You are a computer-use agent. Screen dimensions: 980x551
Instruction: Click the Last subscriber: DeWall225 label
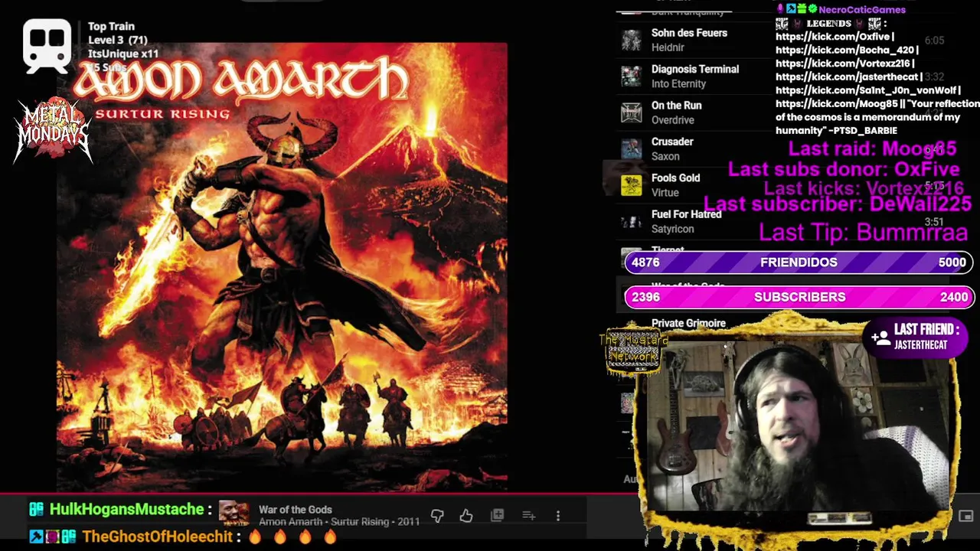tap(838, 204)
